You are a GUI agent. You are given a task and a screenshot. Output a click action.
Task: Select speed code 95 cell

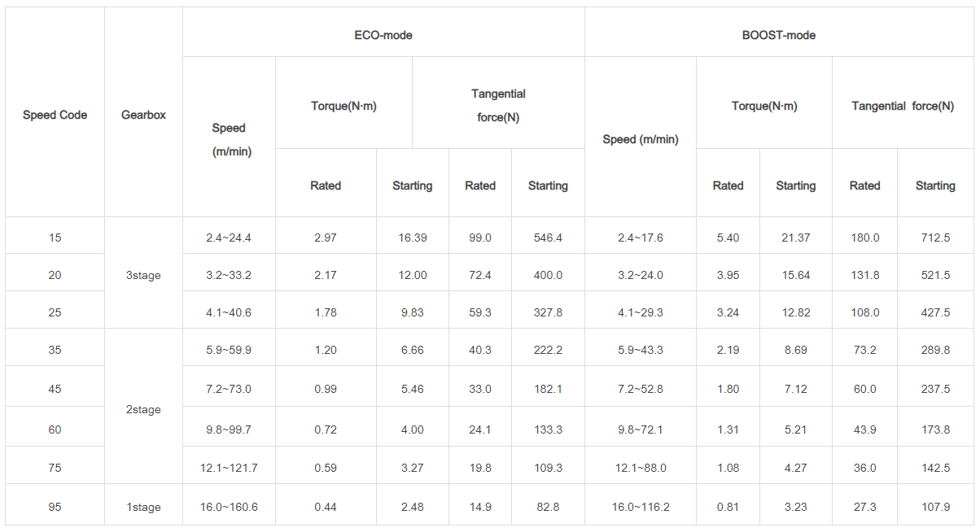(55, 507)
